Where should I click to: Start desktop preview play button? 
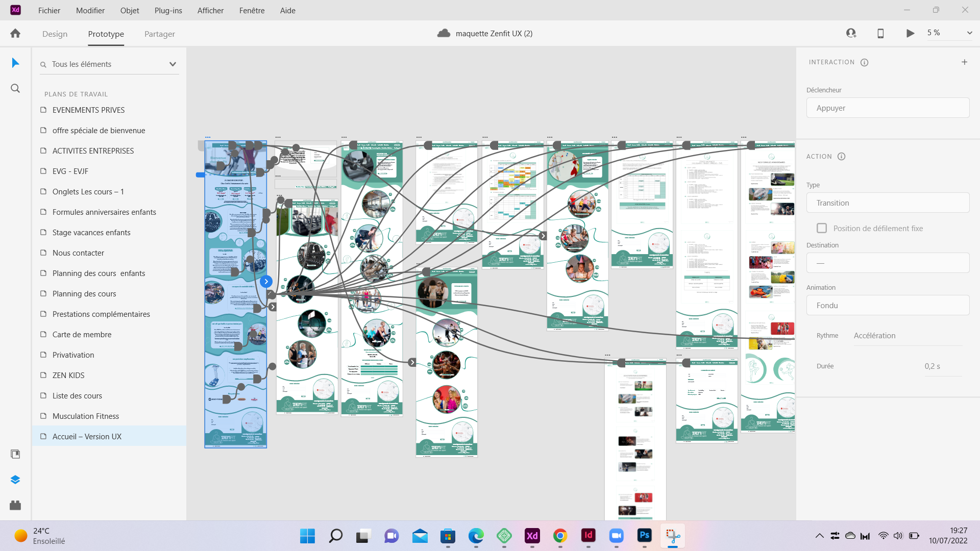[910, 33]
